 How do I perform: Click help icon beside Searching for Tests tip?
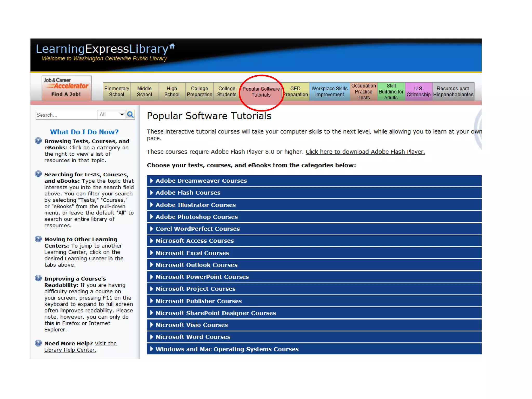(x=38, y=174)
